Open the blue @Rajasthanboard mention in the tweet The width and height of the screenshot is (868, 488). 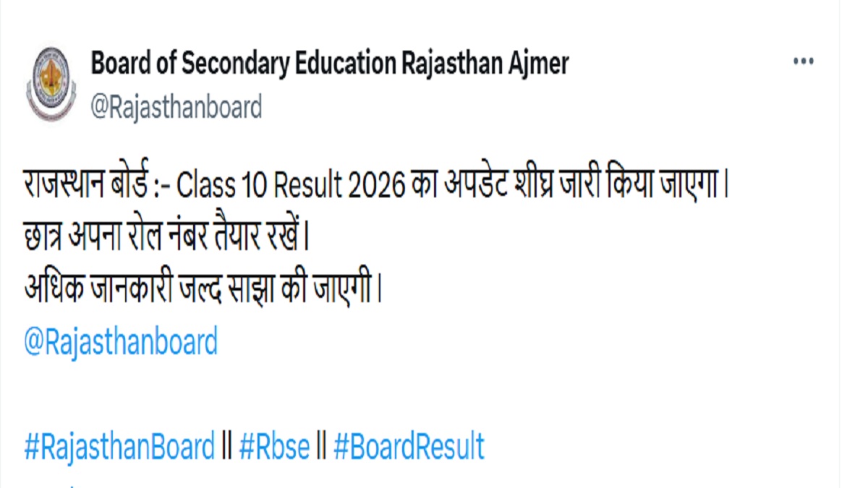[121, 342]
